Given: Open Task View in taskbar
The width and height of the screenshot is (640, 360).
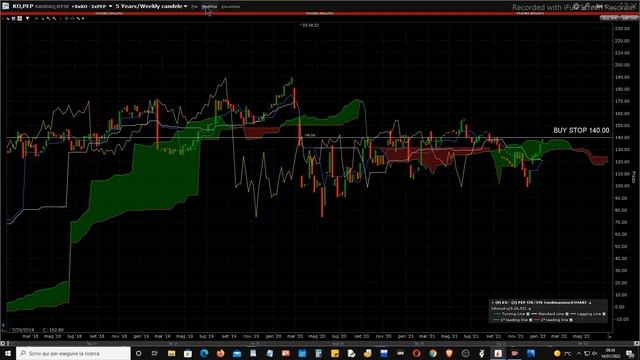Looking at the screenshot, I should pos(155,353).
